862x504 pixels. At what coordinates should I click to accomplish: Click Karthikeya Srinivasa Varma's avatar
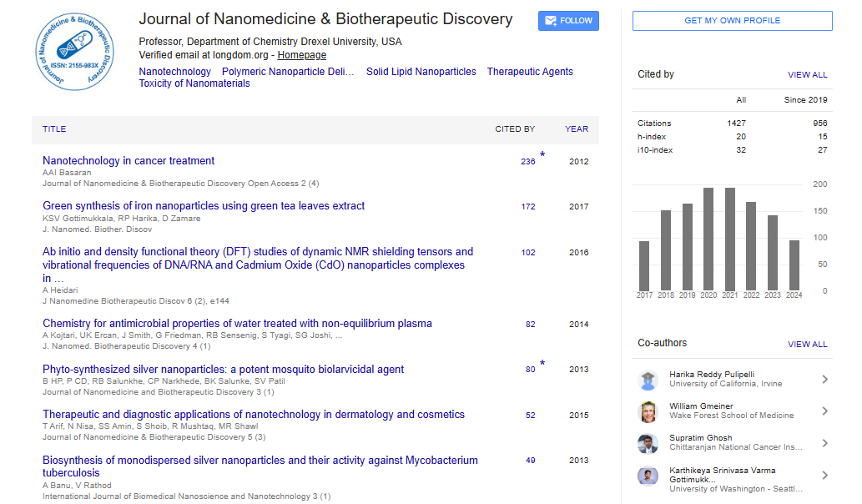[648, 476]
